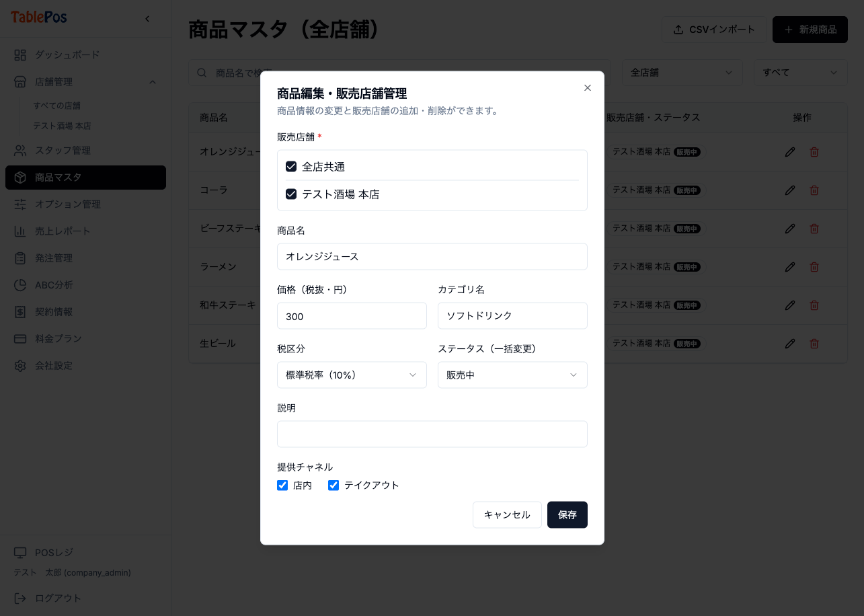Click the カテゴリ名 input field
The image size is (864, 616).
(x=512, y=316)
